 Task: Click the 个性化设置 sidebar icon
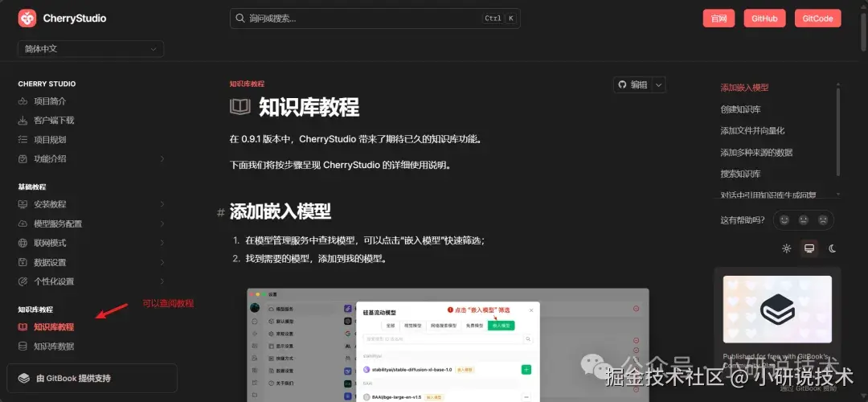click(23, 281)
